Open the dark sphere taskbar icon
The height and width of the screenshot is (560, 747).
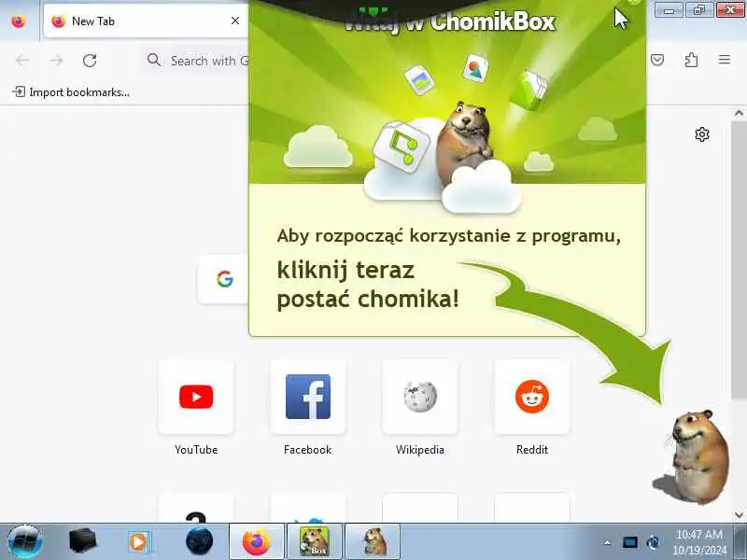tap(199, 541)
